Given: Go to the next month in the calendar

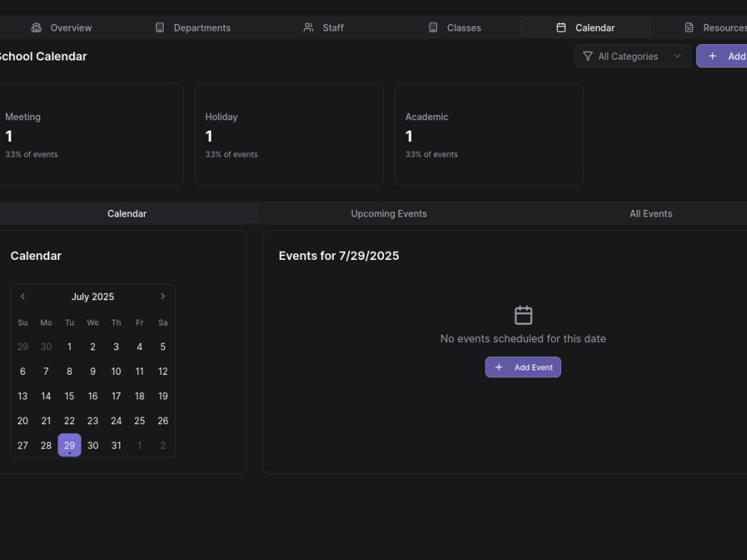Looking at the screenshot, I should pos(162,296).
